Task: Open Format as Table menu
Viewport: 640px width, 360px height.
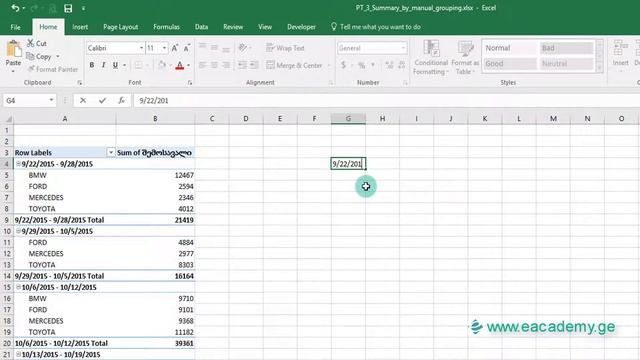Action: point(465,57)
